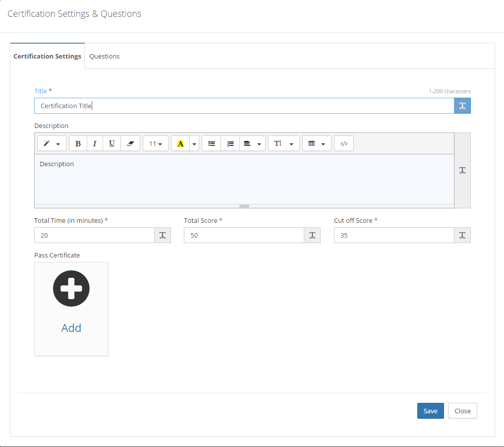Viewport: 504px width, 447px height.
Task: Open the table insert dropdown
Action: click(x=316, y=143)
